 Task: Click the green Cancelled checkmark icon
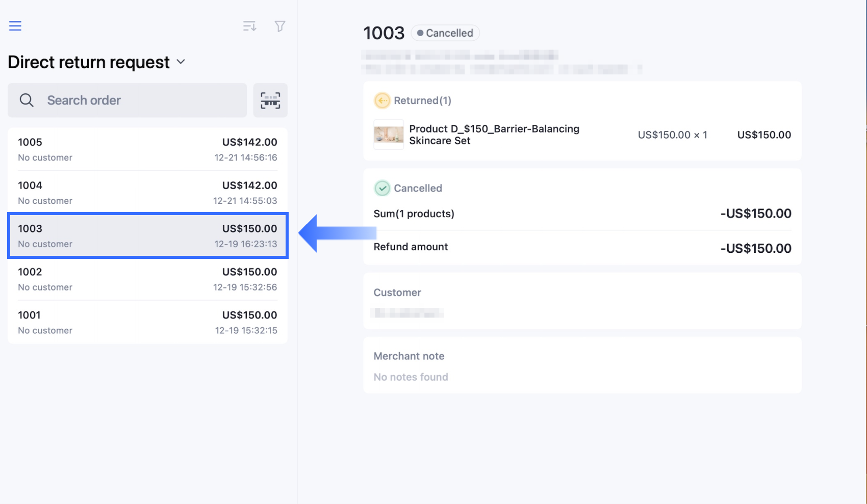(381, 188)
